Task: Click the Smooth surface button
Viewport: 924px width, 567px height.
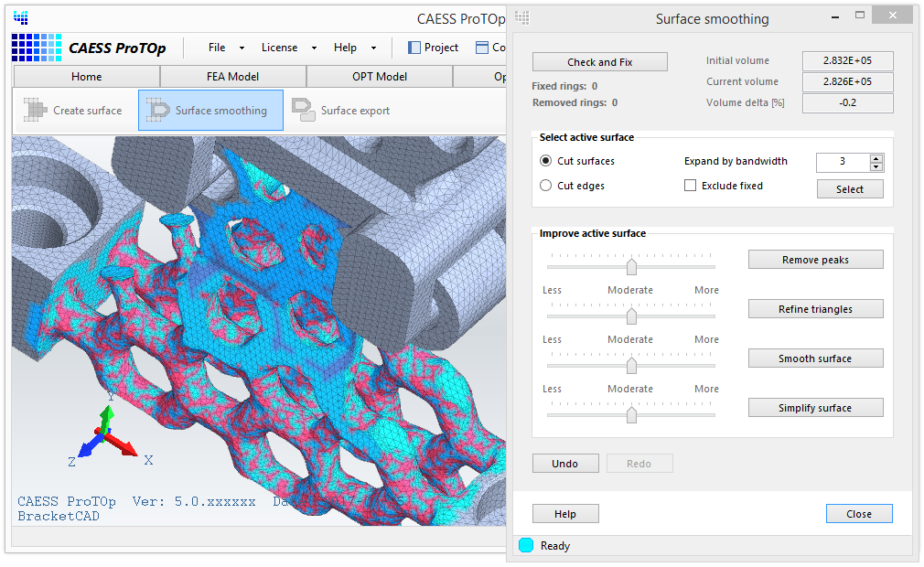Action: tap(815, 358)
